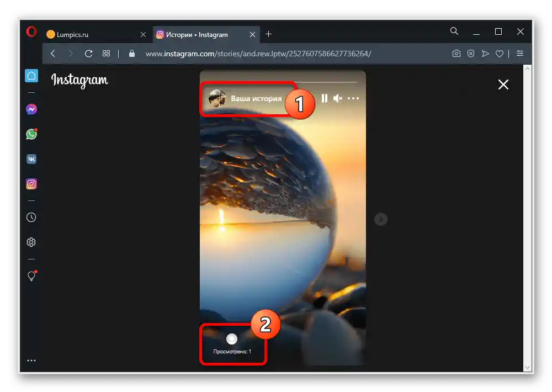
Task: Open the Speed Dial grid
Action: pyautogui.click(x=106, y=54)
